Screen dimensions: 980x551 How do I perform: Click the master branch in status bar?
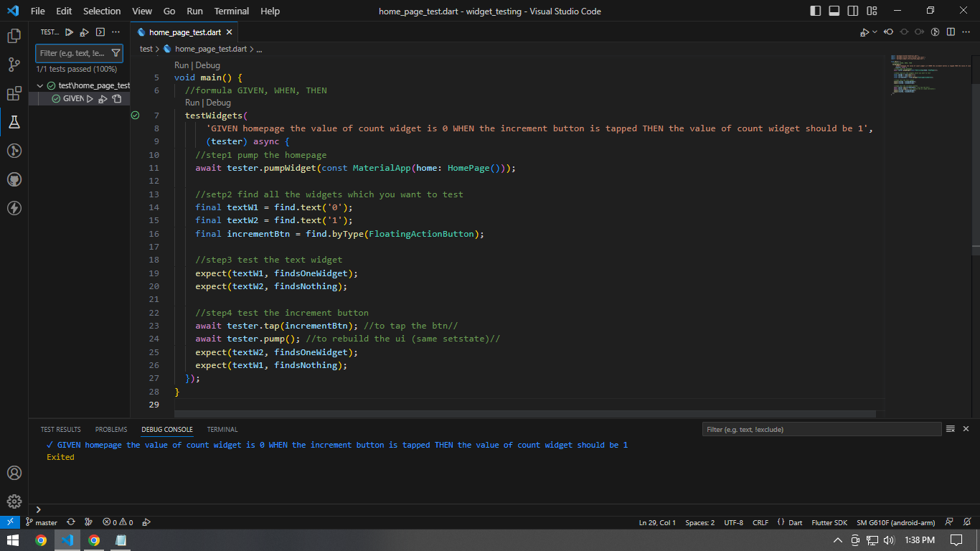tap(42, 522)
